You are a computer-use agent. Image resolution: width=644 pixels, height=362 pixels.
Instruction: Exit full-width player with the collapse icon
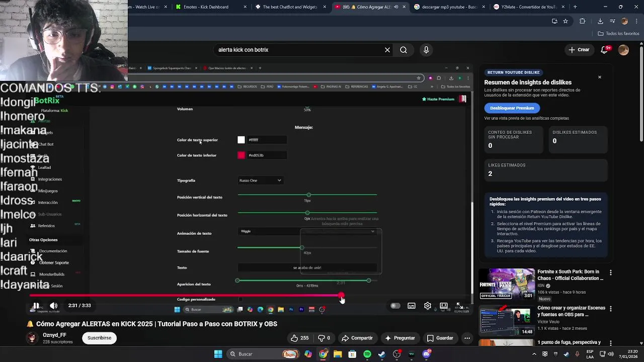459,306
